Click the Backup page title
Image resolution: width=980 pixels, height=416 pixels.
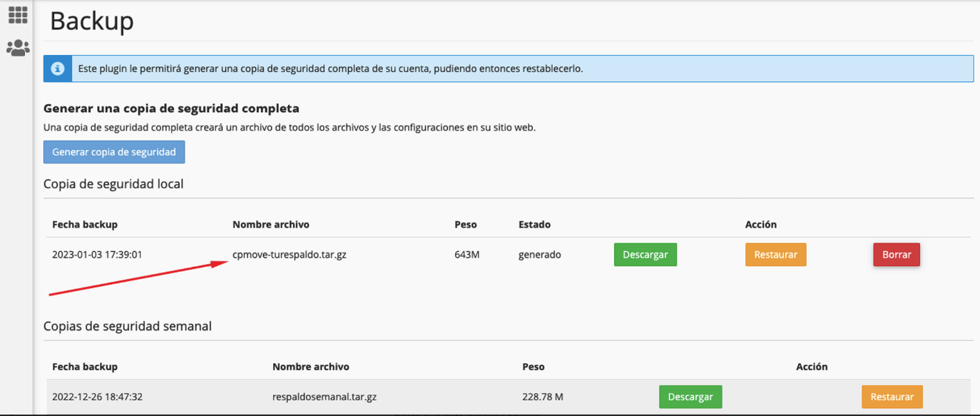click(91, 20)
